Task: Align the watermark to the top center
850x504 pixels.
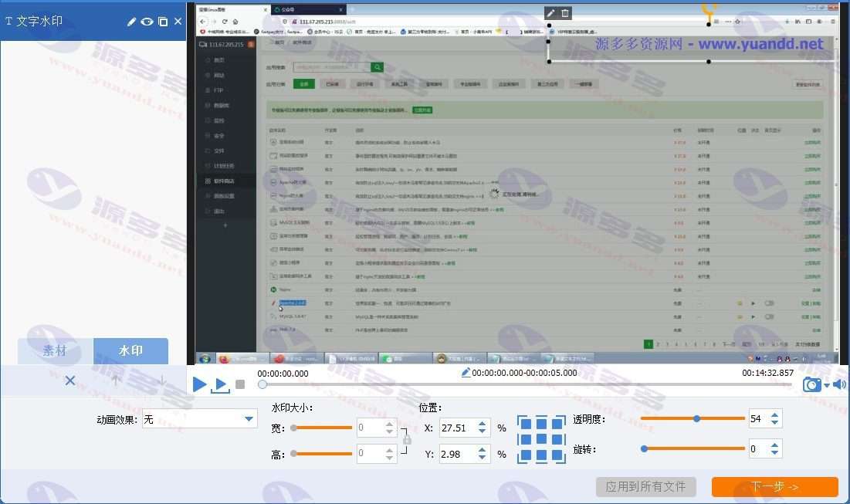Action: pyautogui.click(x=541, y=423)
